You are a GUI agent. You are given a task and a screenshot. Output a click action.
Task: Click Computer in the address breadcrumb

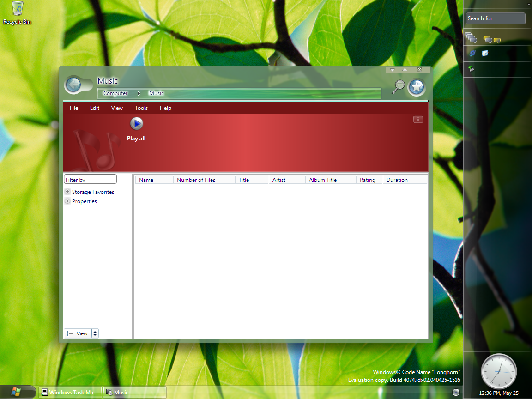(x=115, y=93)
